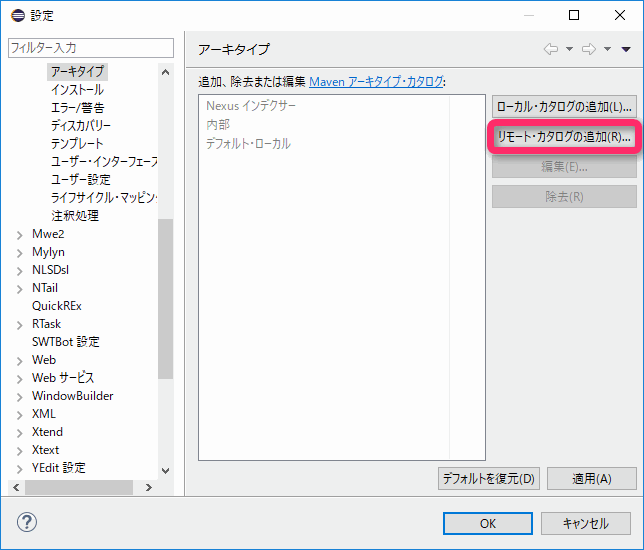Screen dimensions: 644x550
Task: Expand the YEdit 設定 tree node
Action: pyautogui.click(x=19, y=469)
